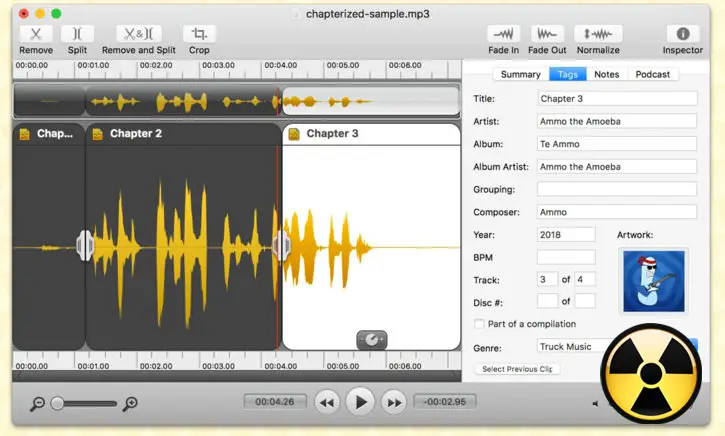Click the overview waveform Chapter 2 region
725x436 pixels.
(x=183, y=101)
